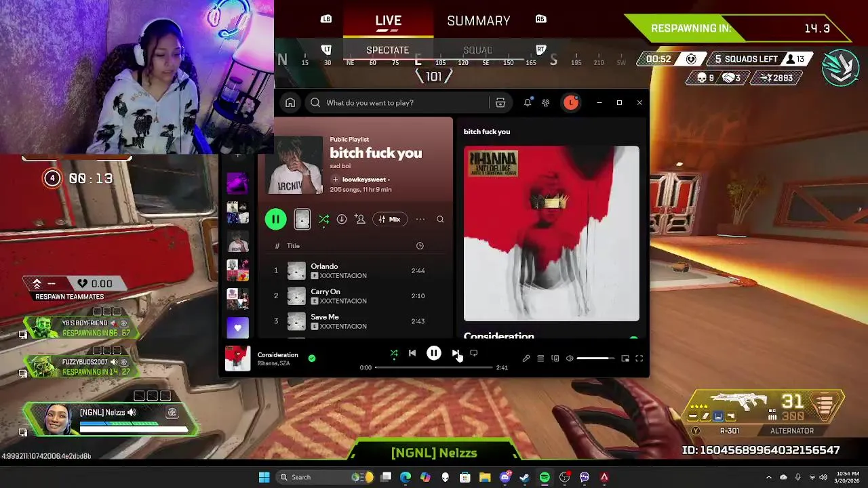
Task: Open Spotify from the taskbar
Action: click(x=545, y=477)
